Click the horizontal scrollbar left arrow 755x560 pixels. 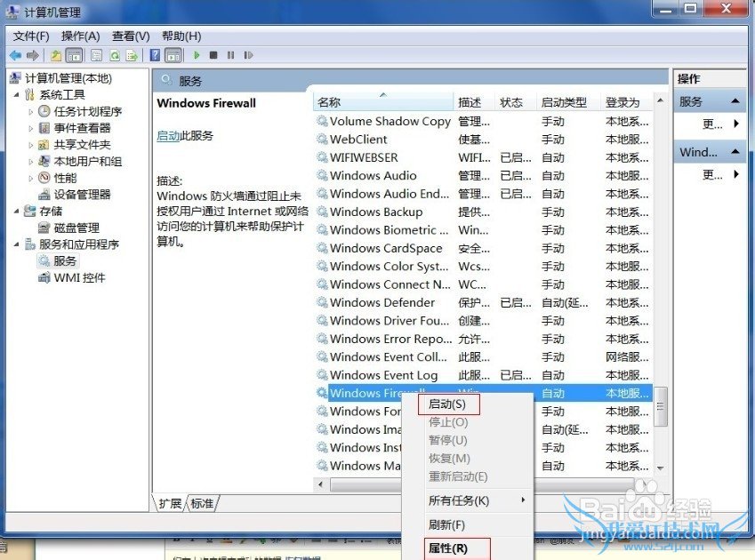(x=321, y=484)
